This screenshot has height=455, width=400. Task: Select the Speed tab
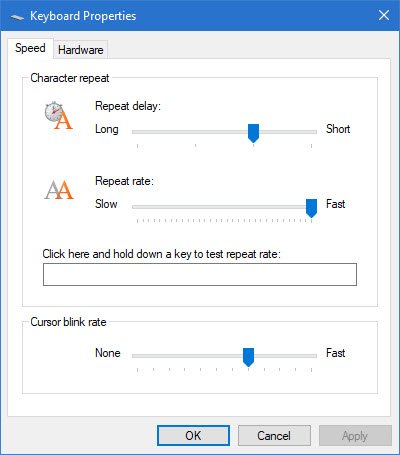click(x=30, y=48)
